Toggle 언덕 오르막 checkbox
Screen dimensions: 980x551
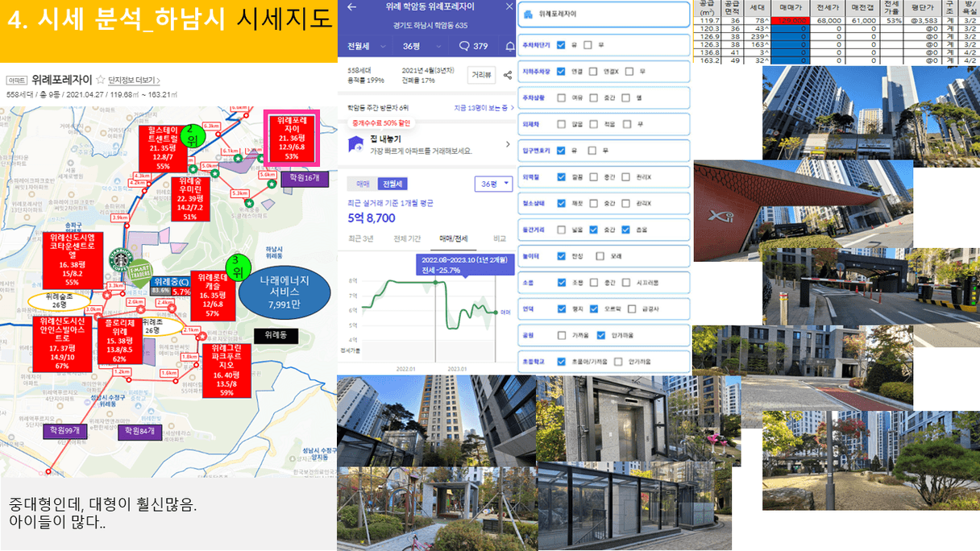point(594,309)
